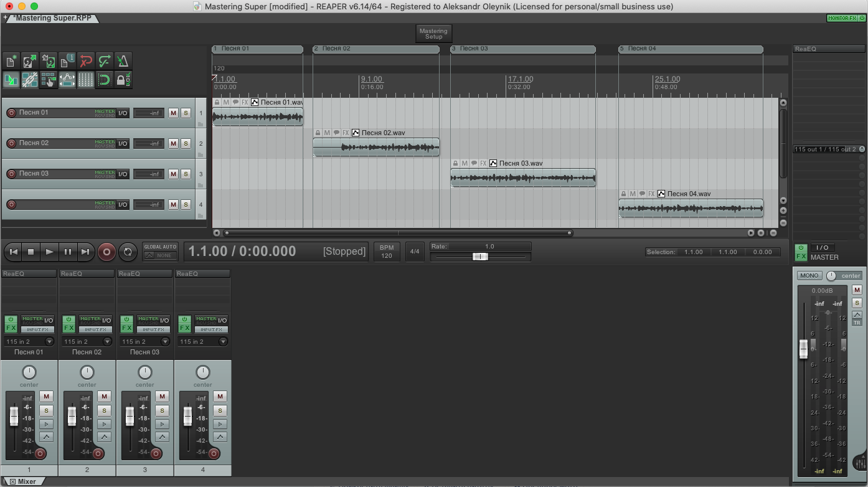Click the Open Project toolbar icon
The image size is (868, 487).
click(30, 60)
